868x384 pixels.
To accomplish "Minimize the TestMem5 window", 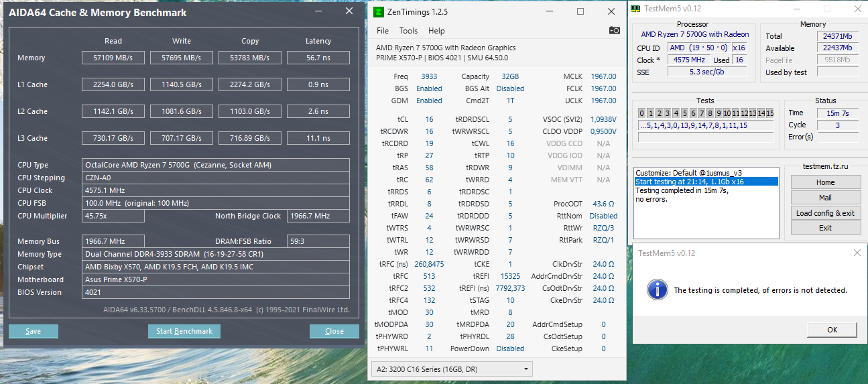I will 796,9.
